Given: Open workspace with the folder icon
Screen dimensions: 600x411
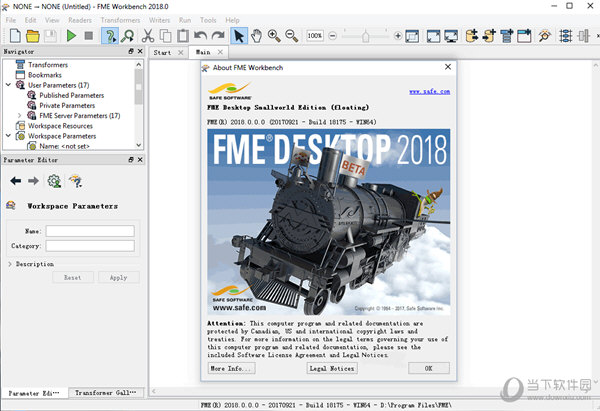Looking at the screenshot, I should click(x=33, y=36).
